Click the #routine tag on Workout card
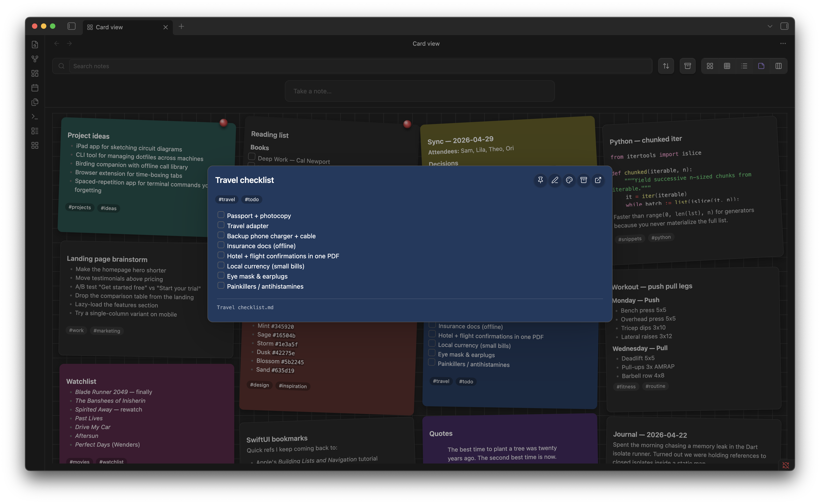820x504 pixels. (655, 386)
